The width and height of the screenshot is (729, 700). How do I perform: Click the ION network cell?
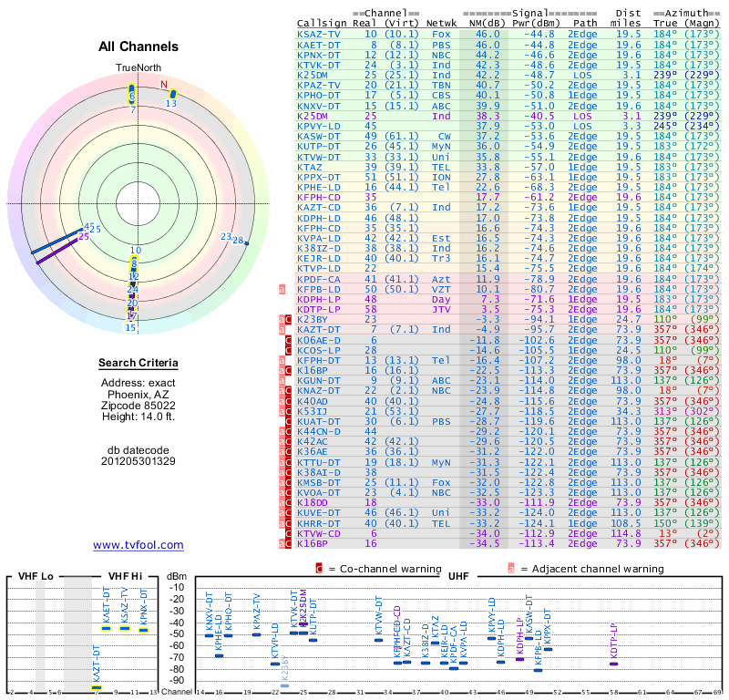[x=441, y=177]
